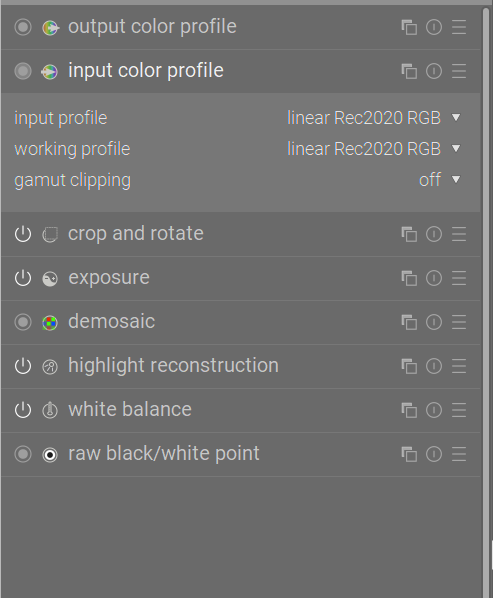Image resolution: width=493 pixels, height=598 pixels.
Task: Toggle the exposure module on or off
Action: click(23, 278)
